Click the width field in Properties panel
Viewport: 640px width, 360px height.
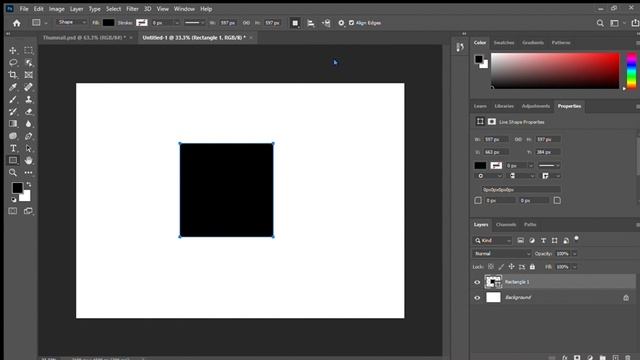pos(495,139)
